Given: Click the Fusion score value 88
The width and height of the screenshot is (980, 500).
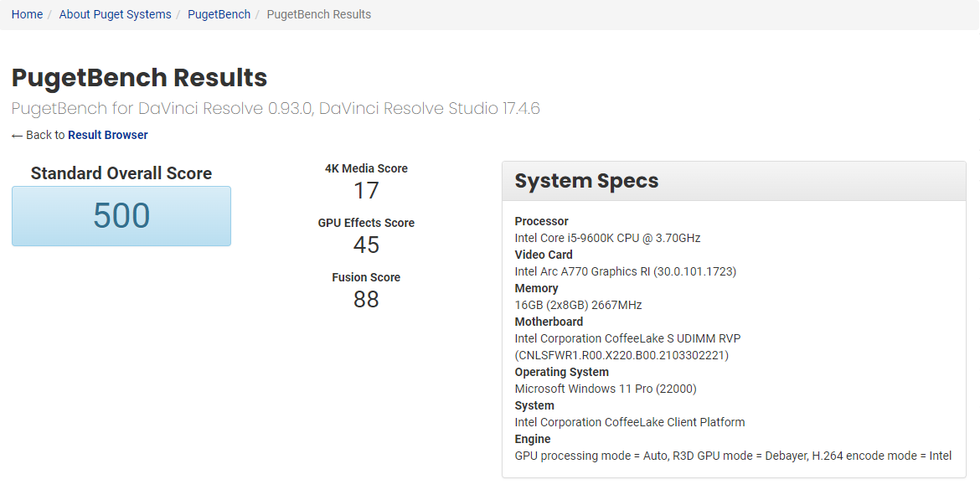Looking at the screenshot, I should coord(366,299).
